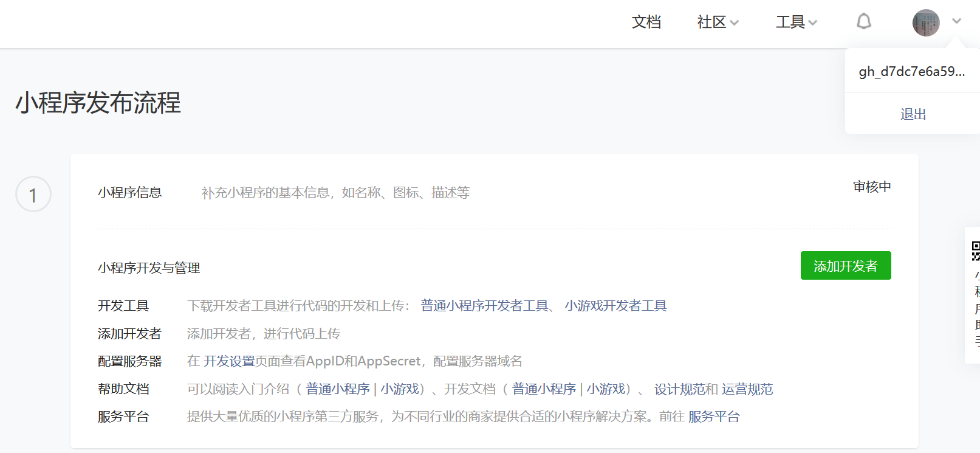
Task: Open 普通小程序开发者工具 download link
Action: tap(484, 306)
